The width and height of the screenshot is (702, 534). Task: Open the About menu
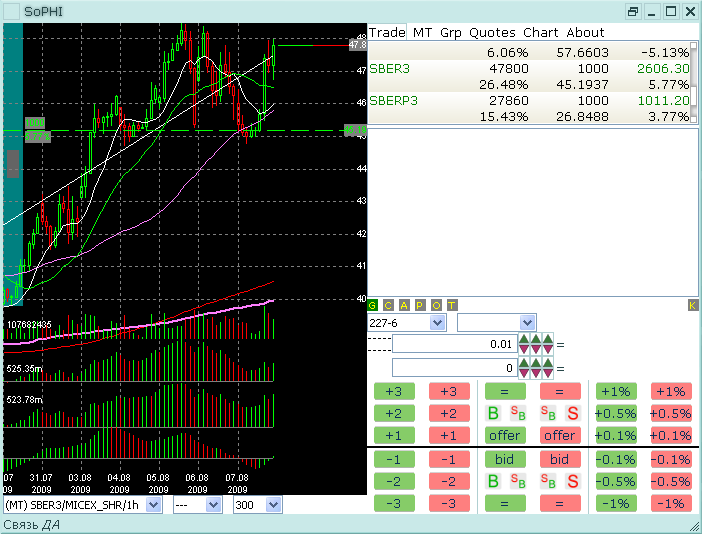(586, 32)
